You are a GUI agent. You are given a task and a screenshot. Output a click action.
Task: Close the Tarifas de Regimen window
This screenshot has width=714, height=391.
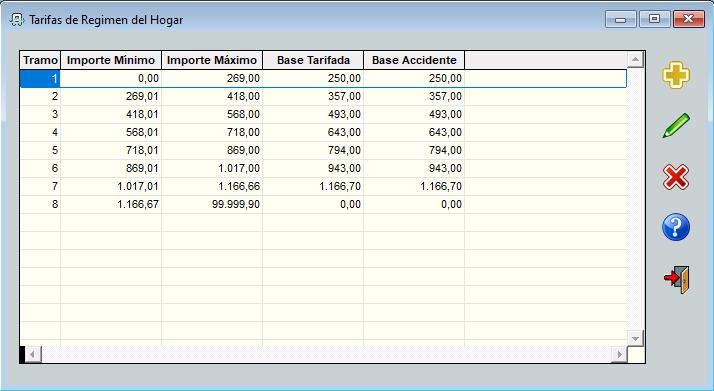pos(688,19)
